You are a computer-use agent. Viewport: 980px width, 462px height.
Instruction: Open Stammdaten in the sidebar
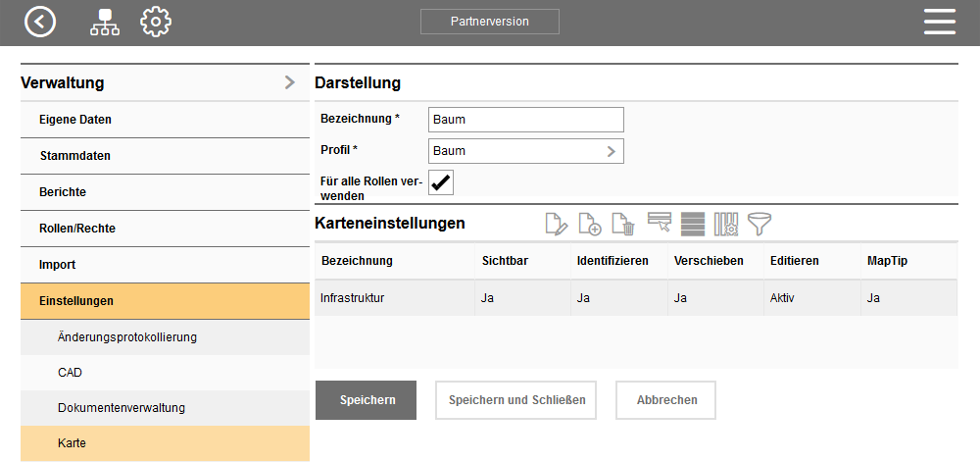point(75,156)
